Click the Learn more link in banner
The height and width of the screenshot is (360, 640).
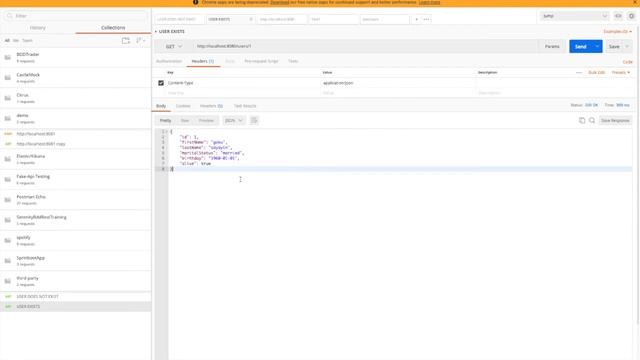tap(429, 2)
